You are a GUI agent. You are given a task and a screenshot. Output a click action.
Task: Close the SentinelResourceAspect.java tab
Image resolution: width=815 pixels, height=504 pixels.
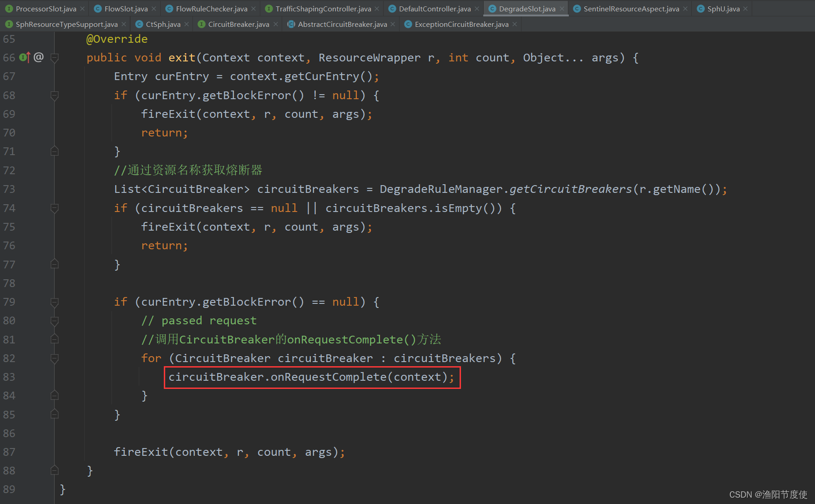[685, 9]
